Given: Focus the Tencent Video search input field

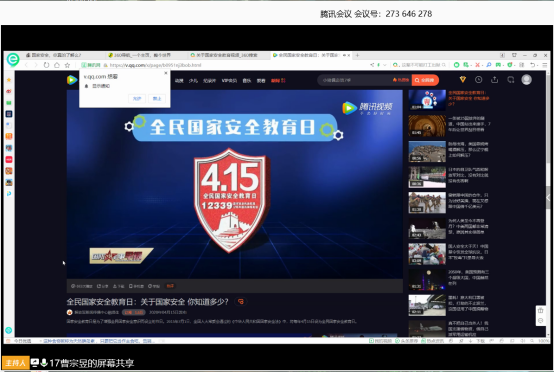Looking at the screenshot, I should click(355, 80).
